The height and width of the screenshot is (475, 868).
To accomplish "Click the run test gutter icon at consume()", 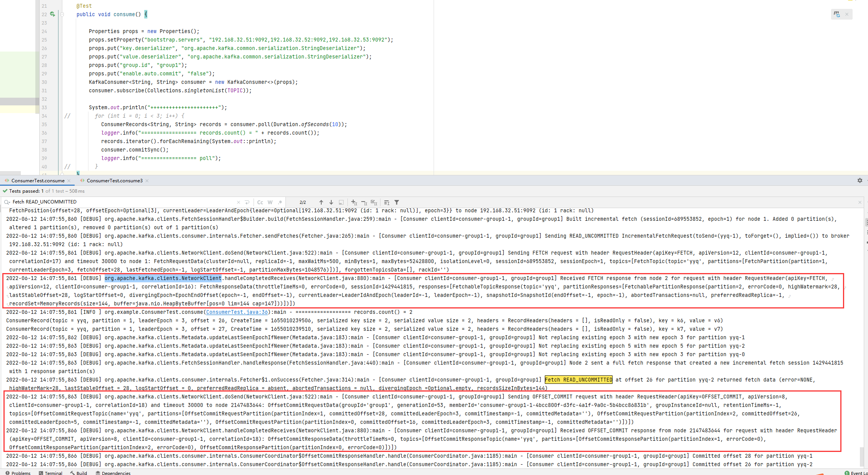I will 53,14.
